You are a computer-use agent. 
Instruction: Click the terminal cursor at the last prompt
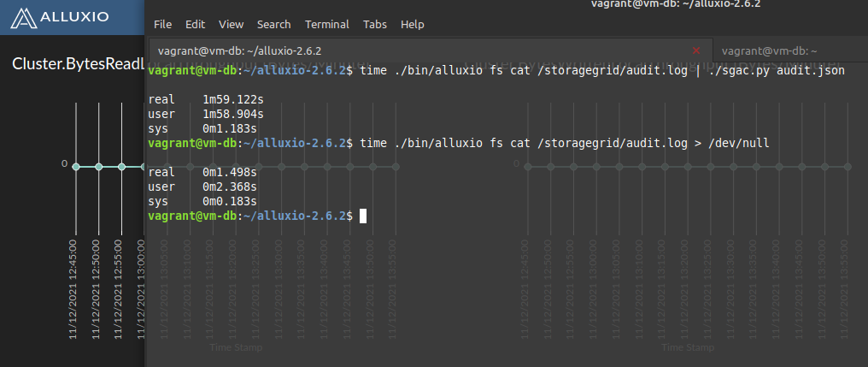(363, 216)
